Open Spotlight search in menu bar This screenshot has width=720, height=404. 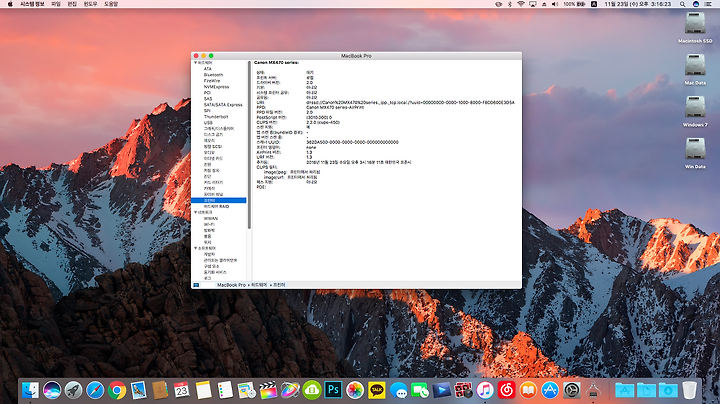pos(683,4)
